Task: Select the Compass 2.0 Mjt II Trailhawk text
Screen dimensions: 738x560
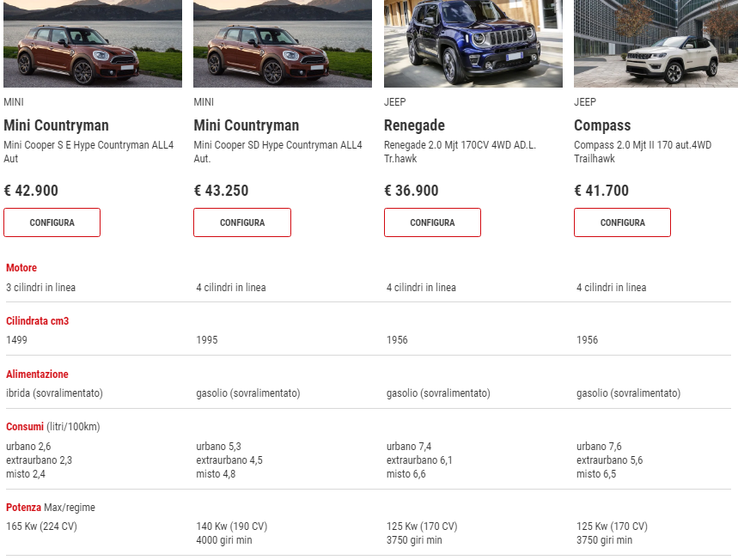Action: point(643,151)
